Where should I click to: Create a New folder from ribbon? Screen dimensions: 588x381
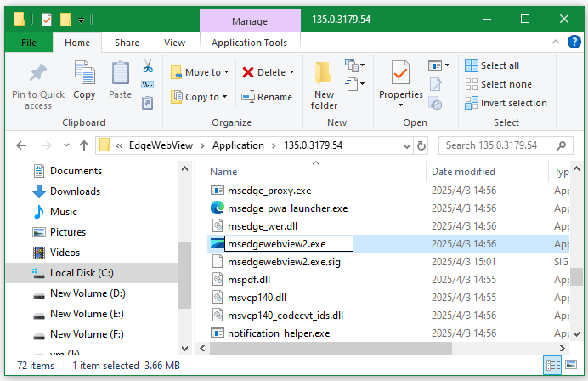tap(324, 85)
